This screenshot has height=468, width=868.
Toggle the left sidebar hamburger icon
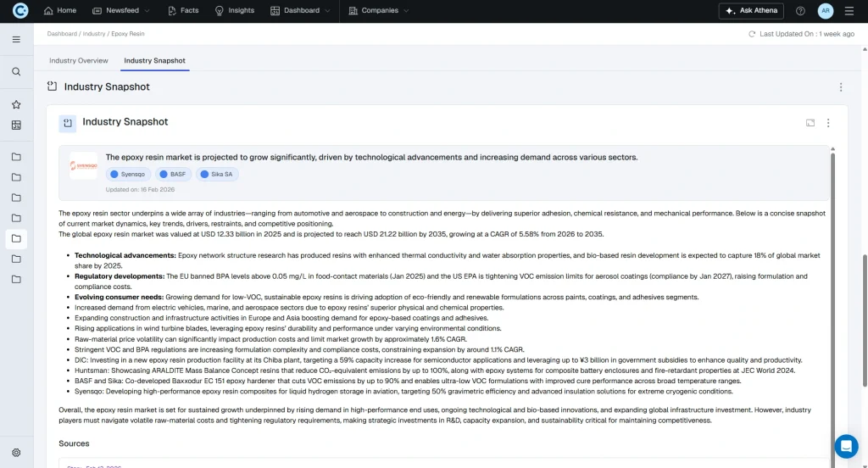coord(16,39)
